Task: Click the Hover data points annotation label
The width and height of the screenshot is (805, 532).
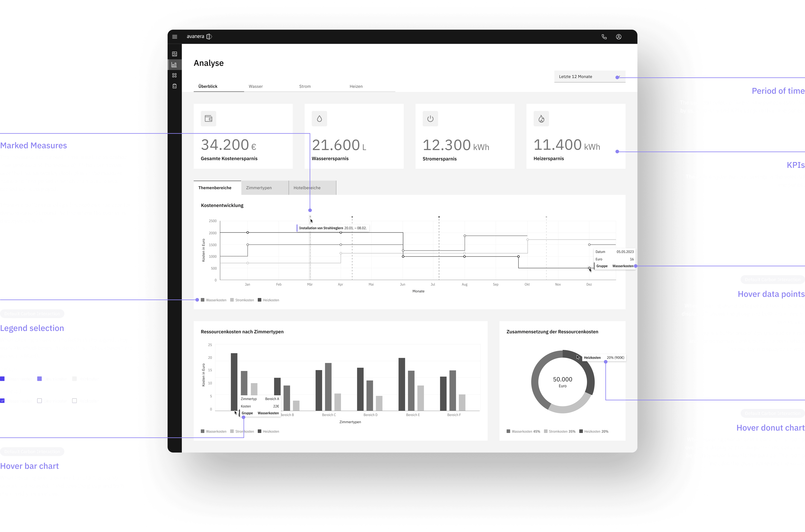Action: pyautogui.click(x=771, y=294)
